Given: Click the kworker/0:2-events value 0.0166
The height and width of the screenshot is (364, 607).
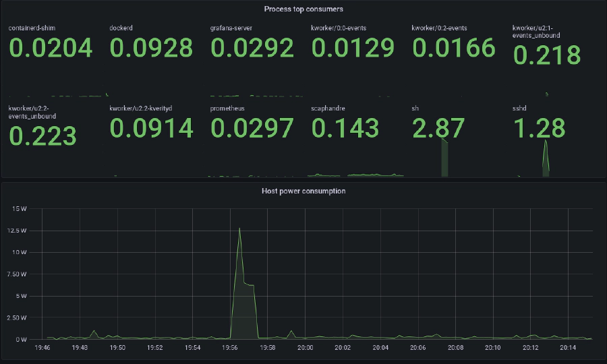Looking at the screenshot, I should [x=453, y=48].
